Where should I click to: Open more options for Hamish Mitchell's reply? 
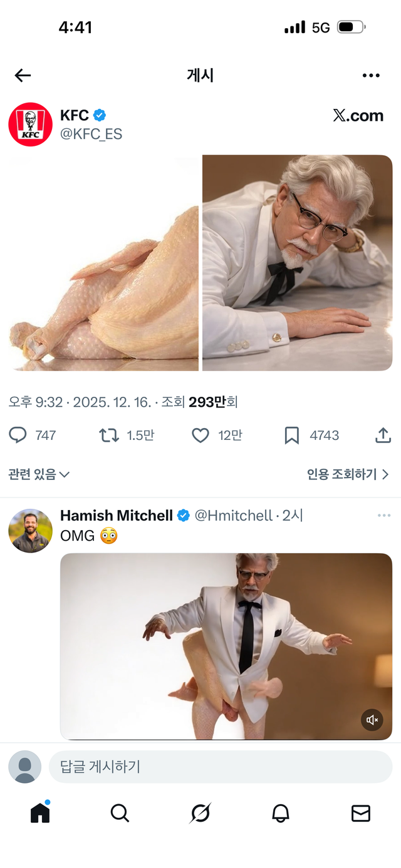[x=384, y=514]
